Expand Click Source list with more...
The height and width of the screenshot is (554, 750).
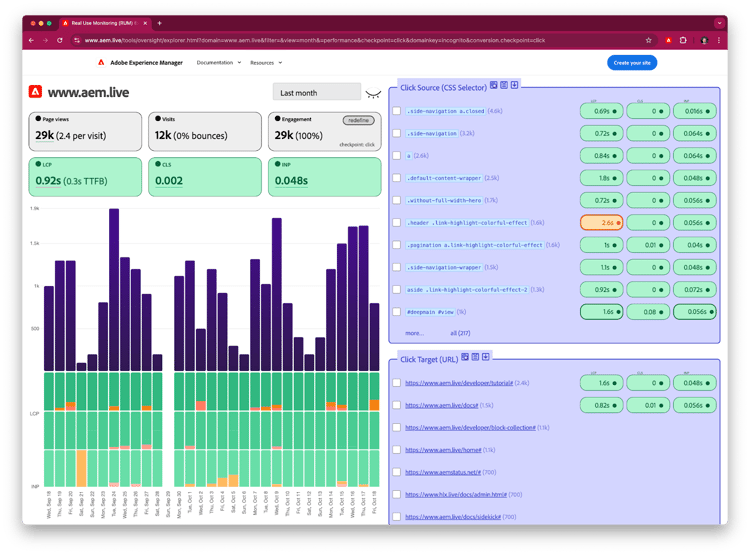[414, 333]
